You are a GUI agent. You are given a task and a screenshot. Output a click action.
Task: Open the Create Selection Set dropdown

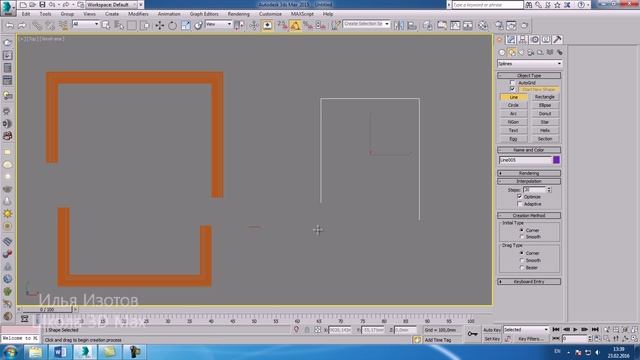pyautogui.click(x=366, y=24)
